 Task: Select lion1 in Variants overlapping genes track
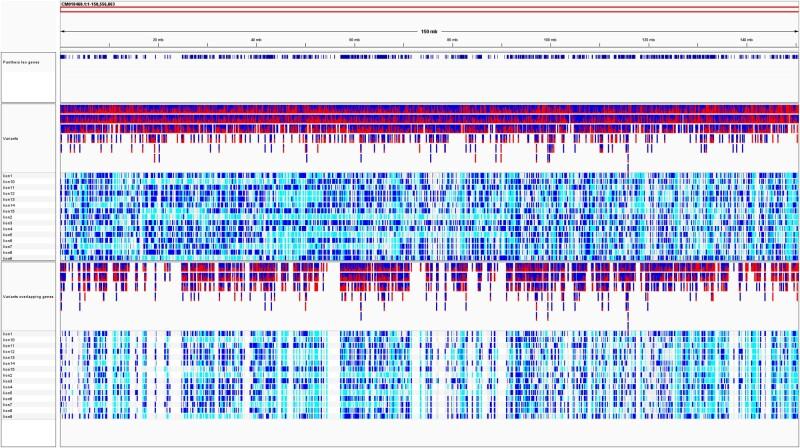point(7,334)
